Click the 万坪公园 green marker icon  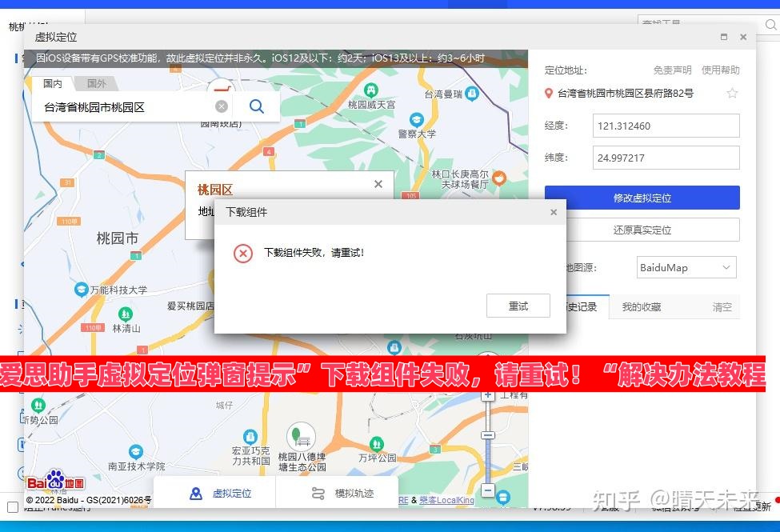pyautogui.click(x=377, y=443)
